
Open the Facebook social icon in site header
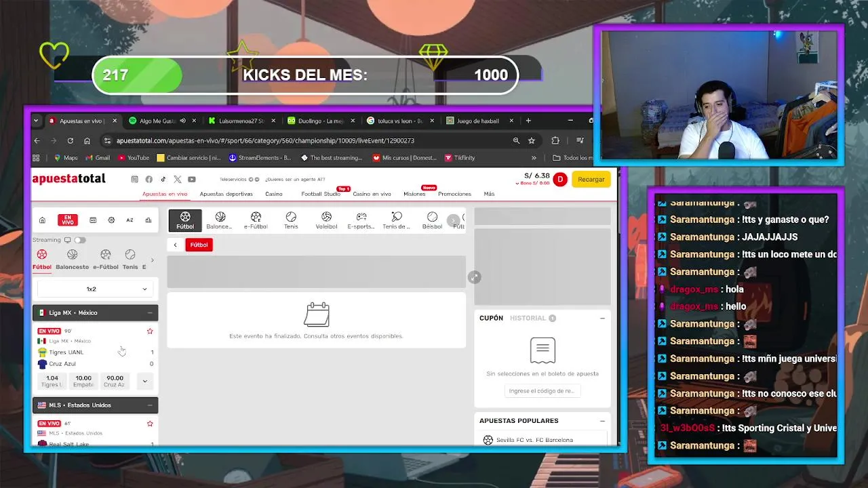point(149,179)
